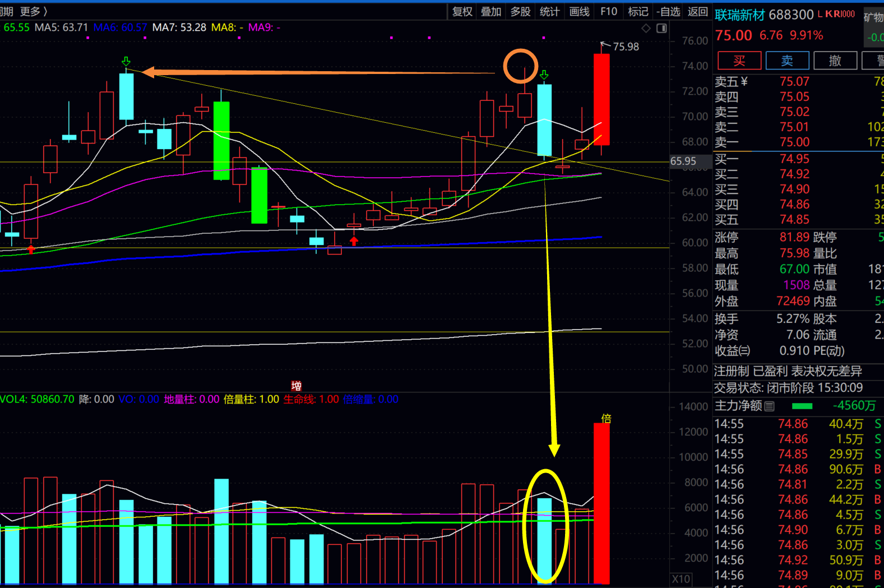
Task: Open the 统计 statistics menu
Action: pyautogui.click(x=549, y=11)
